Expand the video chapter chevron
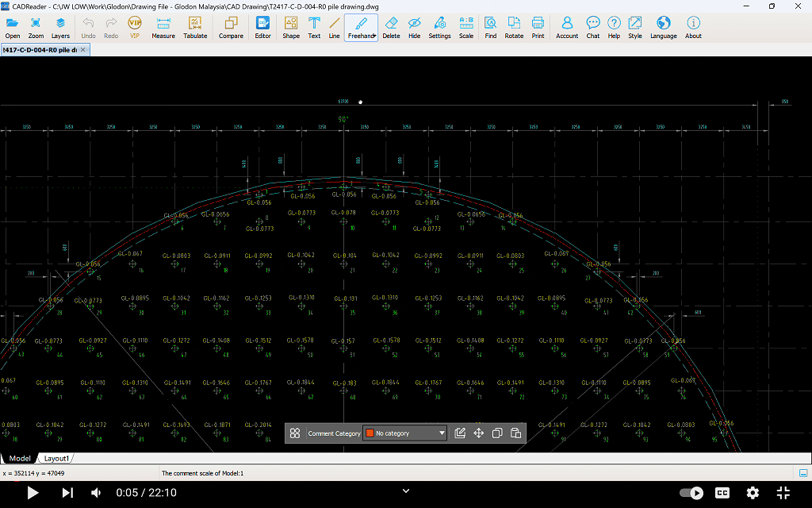This screenshot has height=508, width=812. click(x=406, y=491)
